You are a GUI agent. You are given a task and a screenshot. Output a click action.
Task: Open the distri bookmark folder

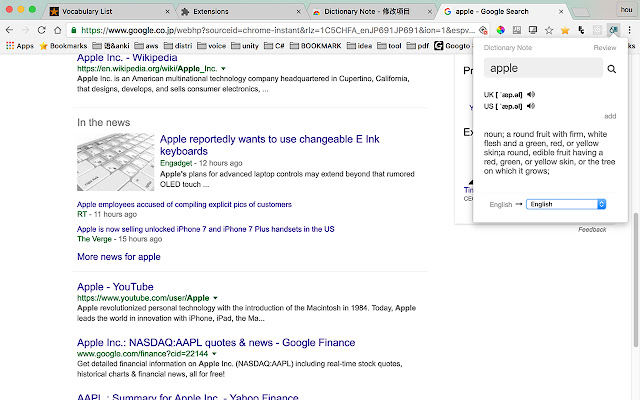coord(178,46)
